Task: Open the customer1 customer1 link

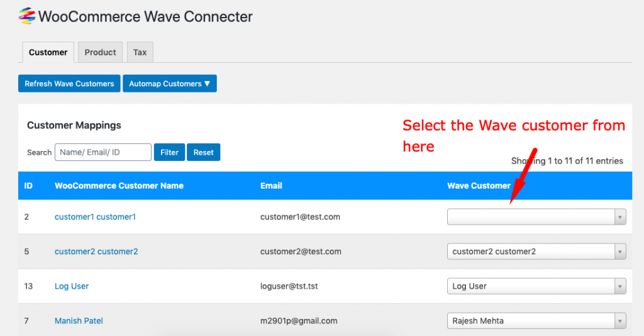Action: point(96,217)
